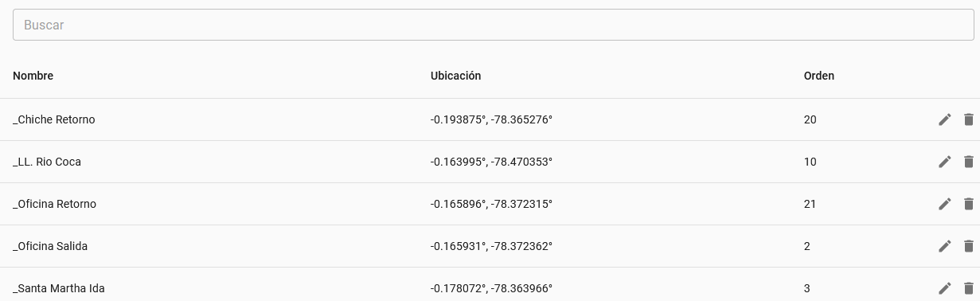Click the _Oficina Salida name cell
980x301 pixels.
coord(50,246)
